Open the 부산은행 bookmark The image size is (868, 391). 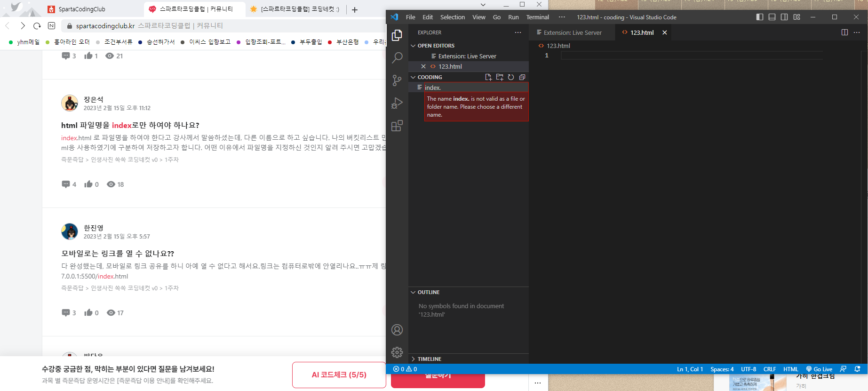343,42
